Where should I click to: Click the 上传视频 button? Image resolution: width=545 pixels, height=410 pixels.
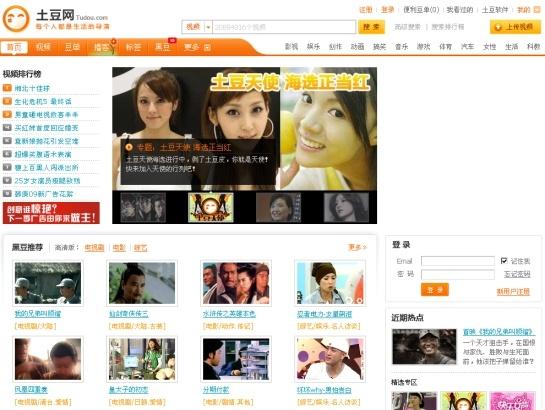pos(515,27)
